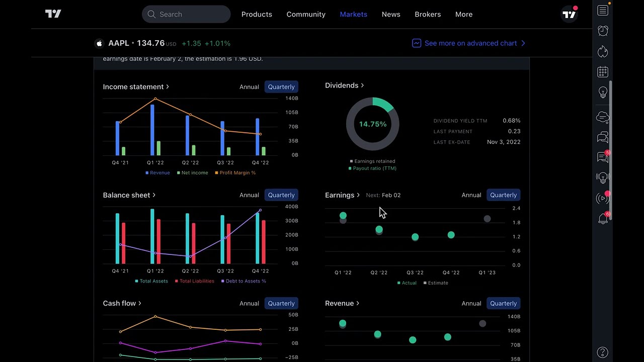The width and height of the screenshot is (644, 362).
Task: Click the last ex-date Nov 3, 2022
Action: (504, 142)
